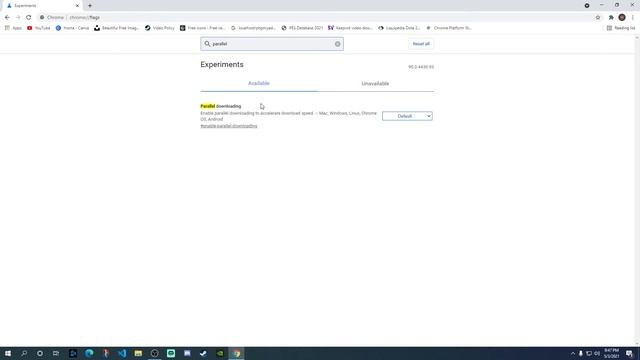Click the #enable-parallel-downloading link

[x=229, y=126]
